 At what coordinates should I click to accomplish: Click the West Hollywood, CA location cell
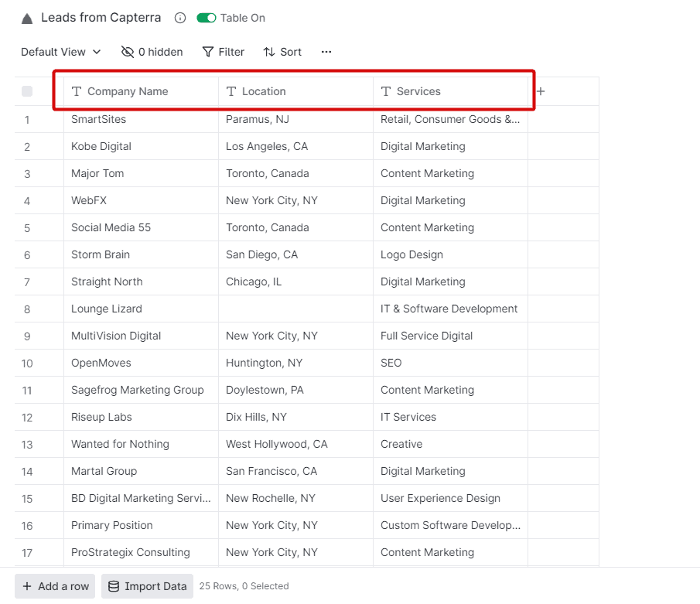pos(295,444)
